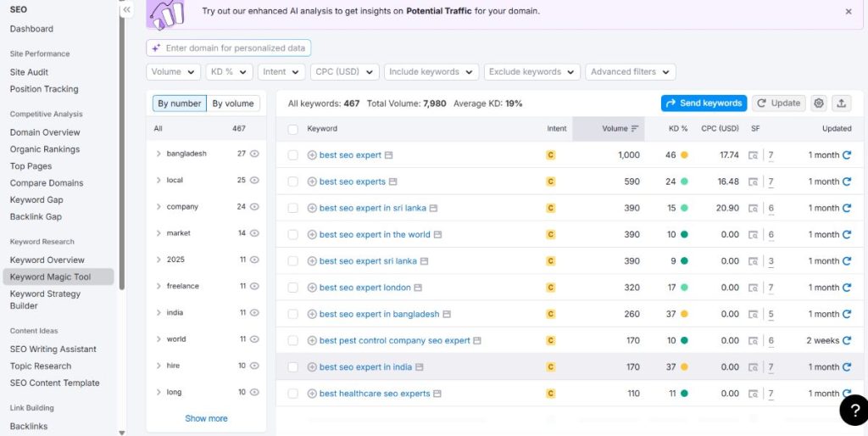Select the By number grouping tab

pyautogui.click(x=180, y=103)
